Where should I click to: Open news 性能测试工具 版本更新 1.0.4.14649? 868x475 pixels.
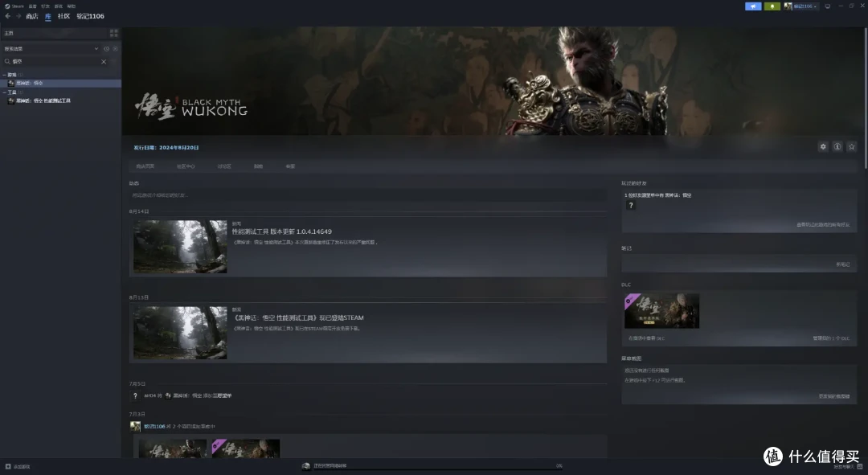tap(282, 231)
